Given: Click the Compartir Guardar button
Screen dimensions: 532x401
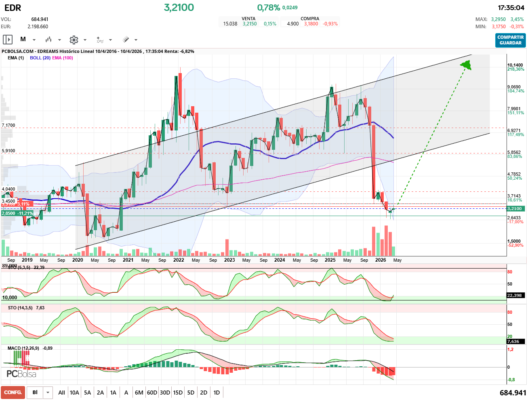Looking at the screenshot, I should click(x=511, y=40).
